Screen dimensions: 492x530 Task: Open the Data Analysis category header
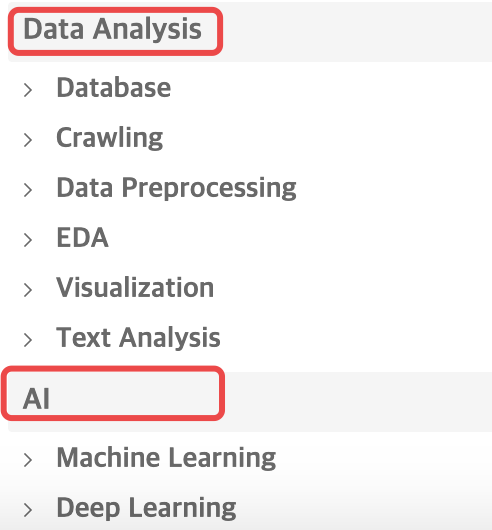pyautogui.click(x=113, y=29)
